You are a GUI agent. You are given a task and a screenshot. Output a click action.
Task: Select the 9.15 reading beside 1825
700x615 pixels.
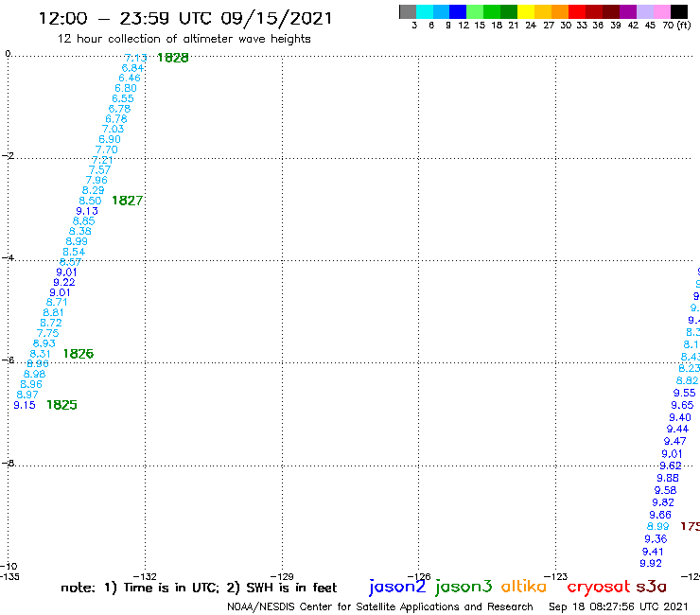(x=25, y=405)
